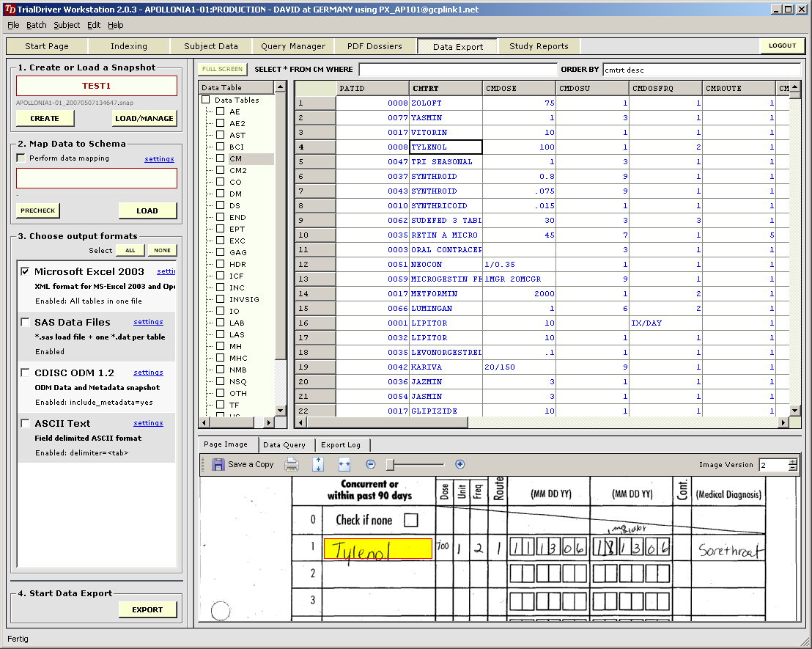The image size is (812, 649).
Task: Toggle Perform data mapping checkbox
Action: pyautogui.click(x=21, y=158)
